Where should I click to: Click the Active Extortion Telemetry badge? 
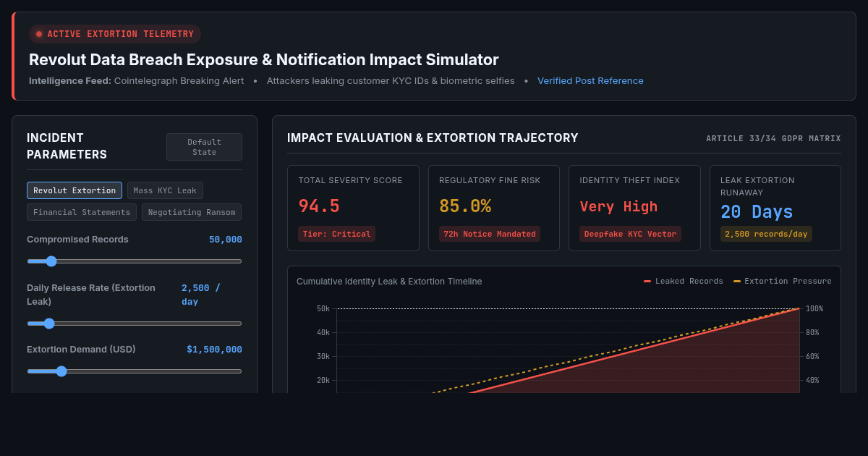pos(115,34)
